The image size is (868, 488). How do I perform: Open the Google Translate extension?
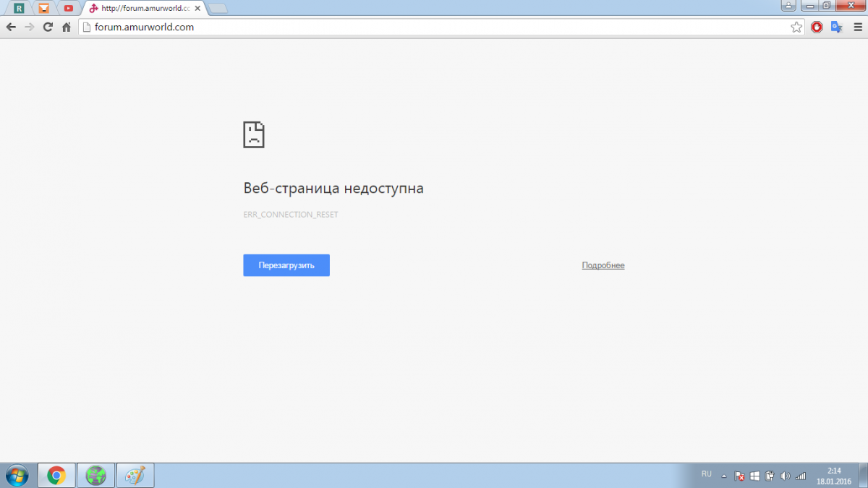coord(837,27)
